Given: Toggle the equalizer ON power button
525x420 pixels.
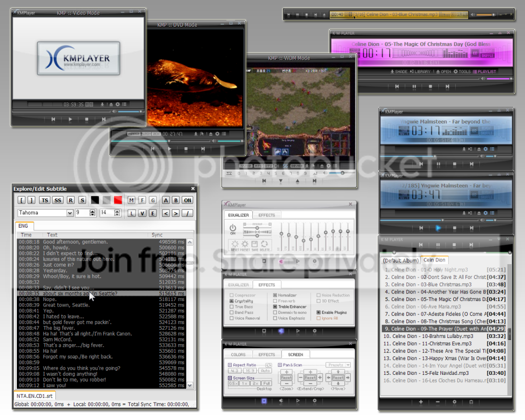Looking at the screenshot, I should 233,228.
